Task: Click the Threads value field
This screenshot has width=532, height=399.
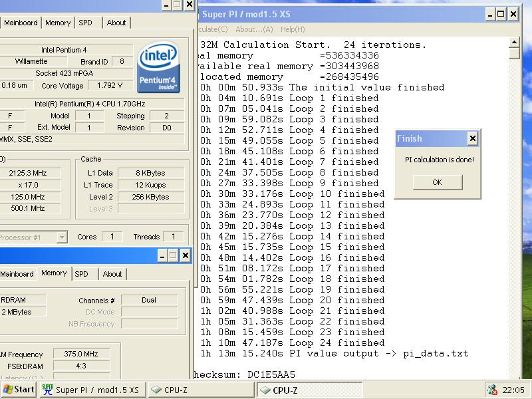Action: (174, 237)
